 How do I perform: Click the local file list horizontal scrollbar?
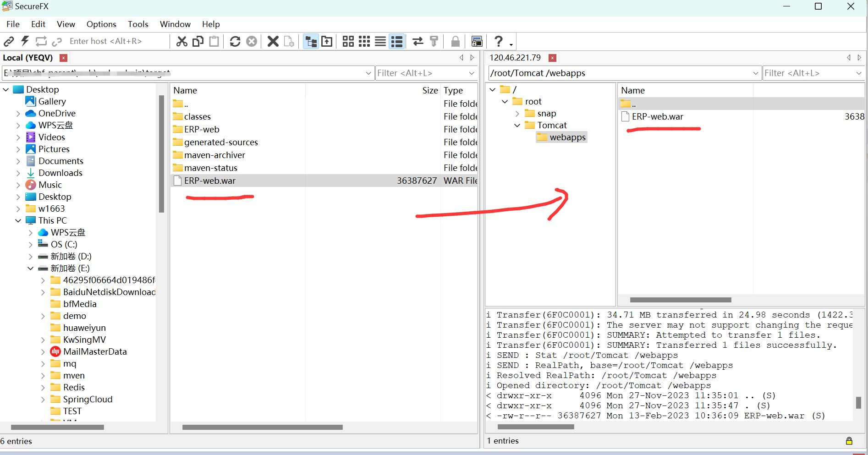(x=262, y=427)
